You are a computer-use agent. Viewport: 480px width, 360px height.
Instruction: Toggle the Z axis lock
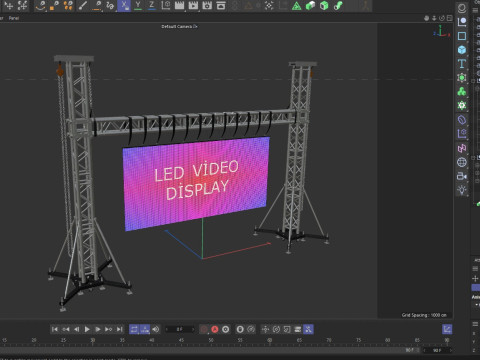pyautogui.click(x=152, y=5)
